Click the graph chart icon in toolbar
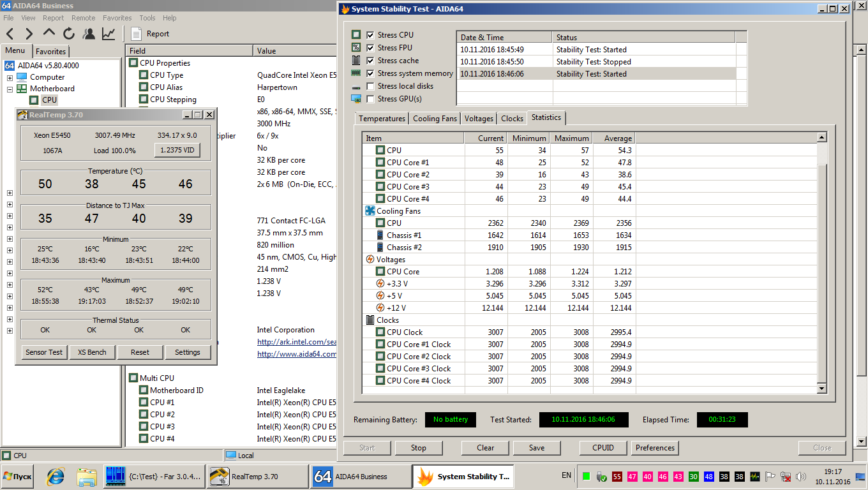The height and width of the screenshot is (490, 868). pos(108,34)
